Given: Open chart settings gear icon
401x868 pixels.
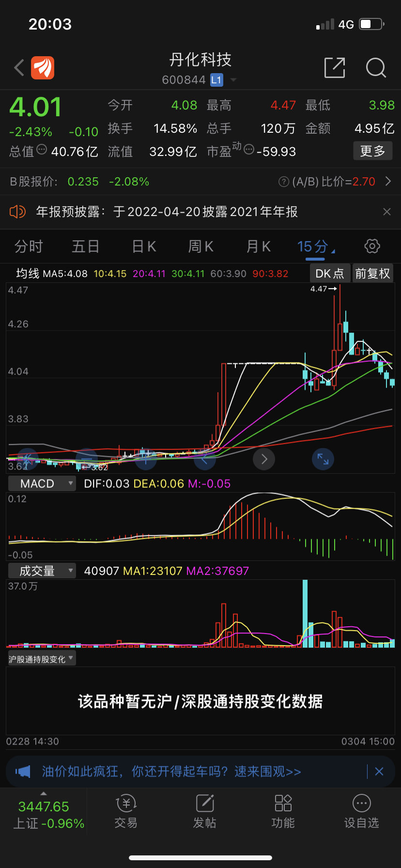Looking at the screenshot, I should pyautogui.click(x=372, y=246).
